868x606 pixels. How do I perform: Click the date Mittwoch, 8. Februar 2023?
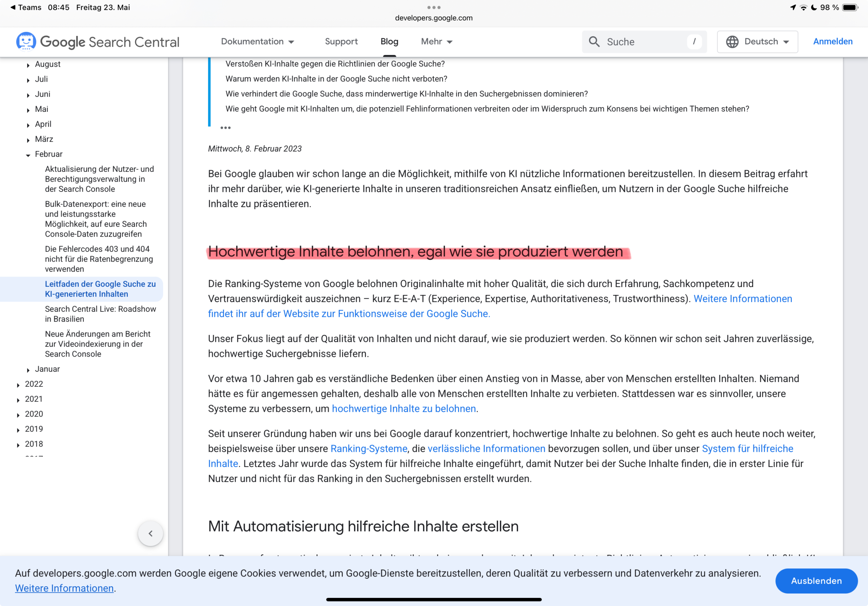(254, 149)
